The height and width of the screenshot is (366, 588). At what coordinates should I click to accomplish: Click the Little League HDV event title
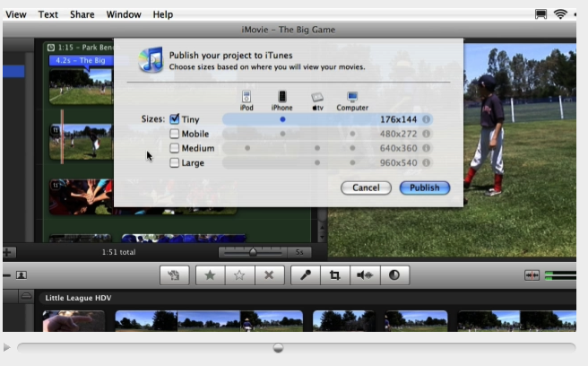(x=78, y=298)
